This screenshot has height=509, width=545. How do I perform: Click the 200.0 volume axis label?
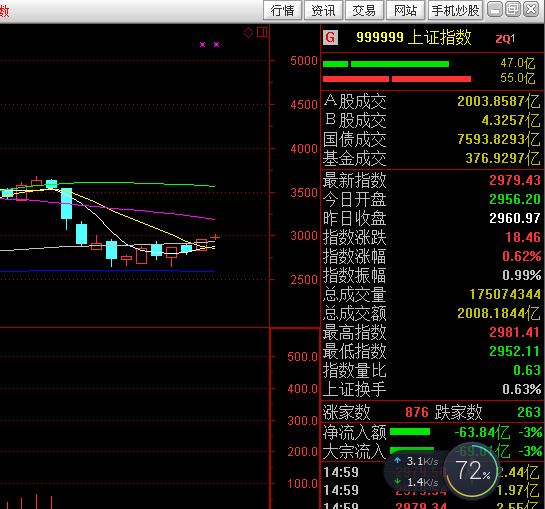point(302,452)
